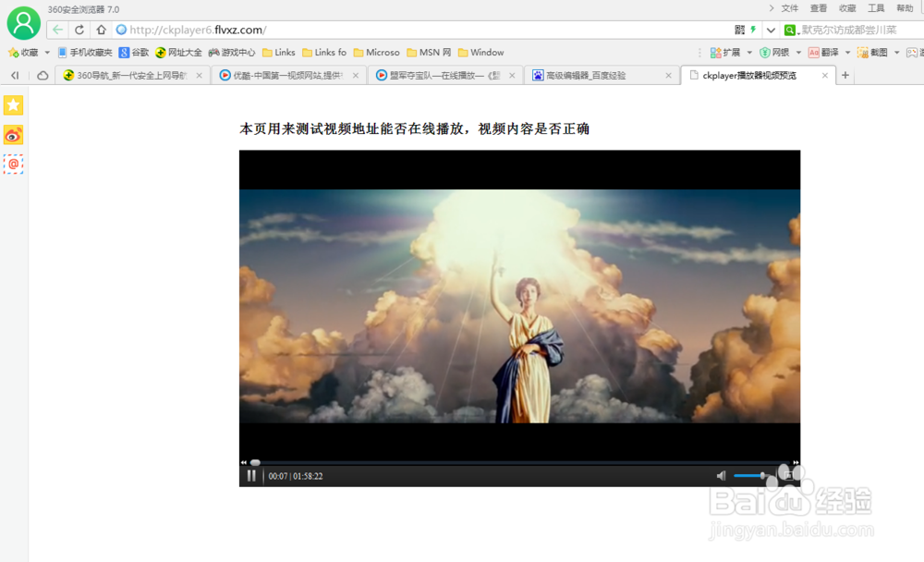Rewind using the double-left arrow

coord(243,462)
